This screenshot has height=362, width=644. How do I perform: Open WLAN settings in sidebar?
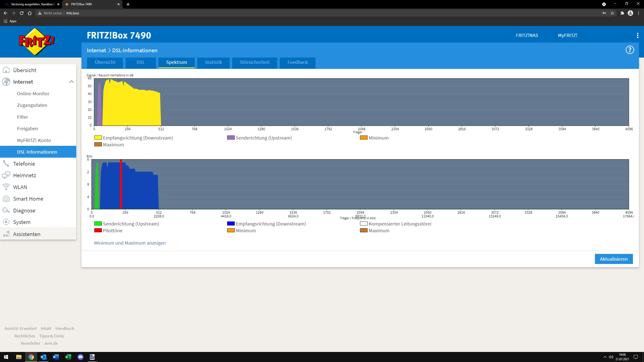point(20,187)
